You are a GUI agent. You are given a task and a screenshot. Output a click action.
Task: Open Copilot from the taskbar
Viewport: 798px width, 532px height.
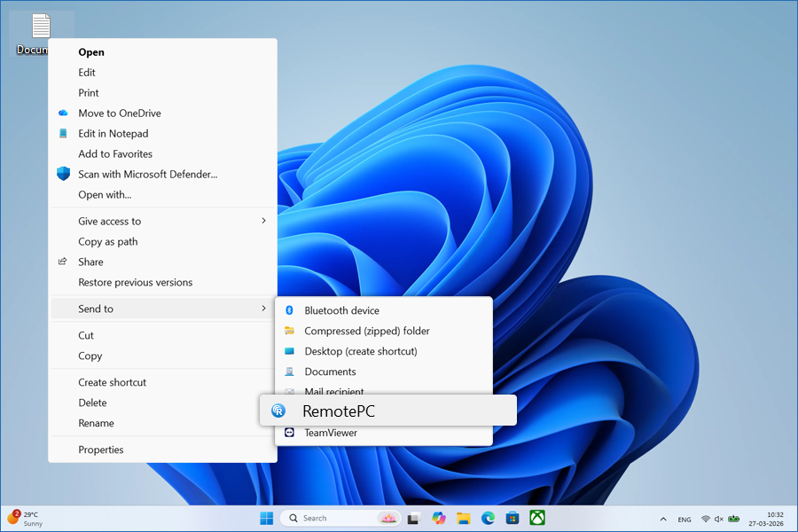[x=438, y=518]
